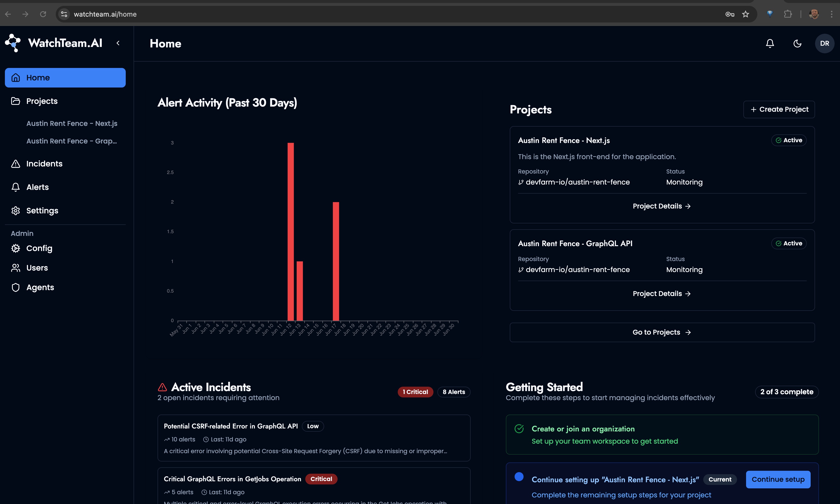Click the Create Project button

point(779,109)
